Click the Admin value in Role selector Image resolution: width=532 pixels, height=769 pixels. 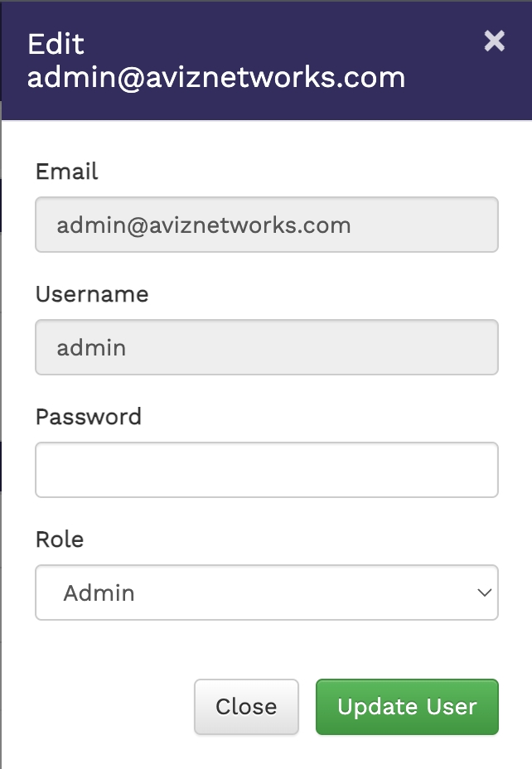pos(99,592)
